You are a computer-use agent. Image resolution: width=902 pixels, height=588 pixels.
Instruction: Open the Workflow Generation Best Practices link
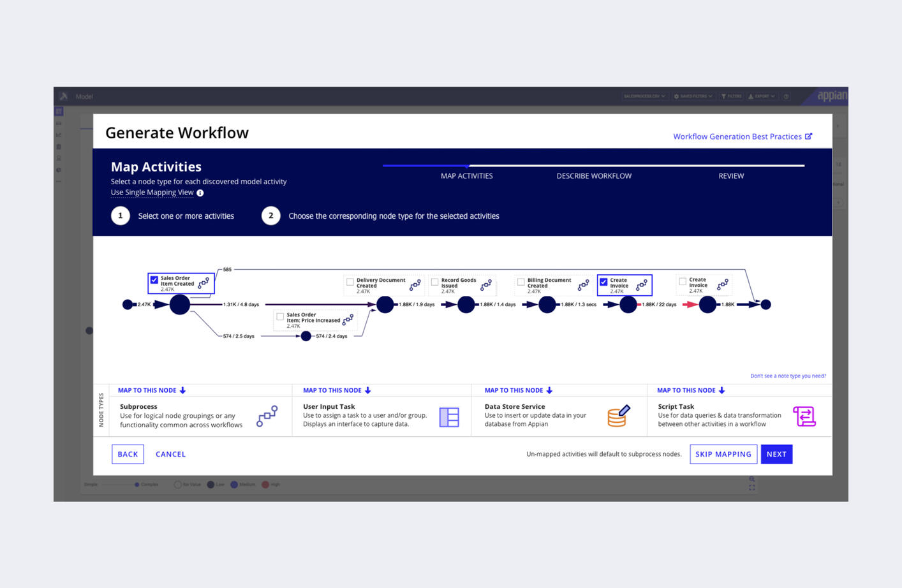pos(737,136)
